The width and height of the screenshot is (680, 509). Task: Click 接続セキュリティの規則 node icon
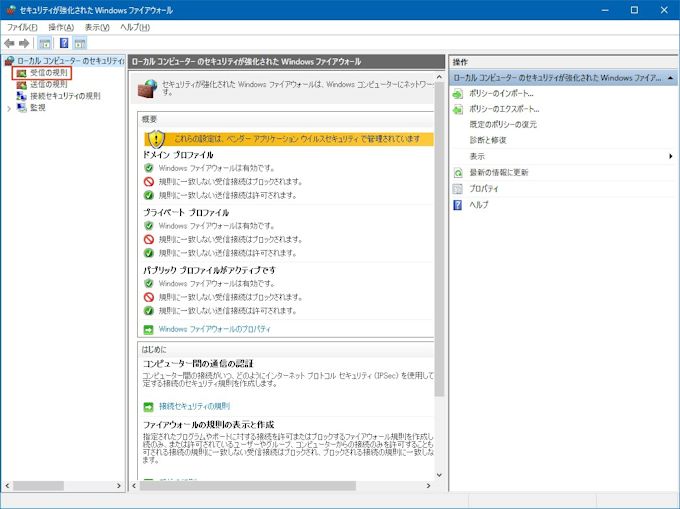[x=22, y=96]
